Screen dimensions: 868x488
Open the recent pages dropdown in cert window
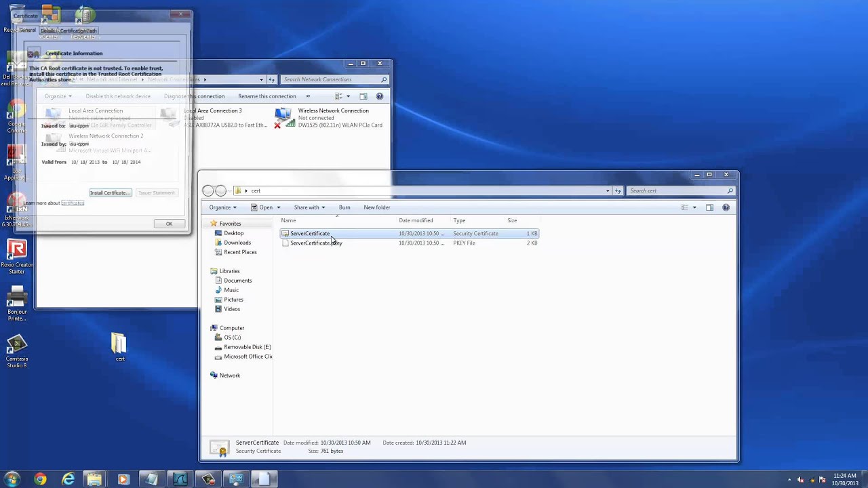(230, 190)
